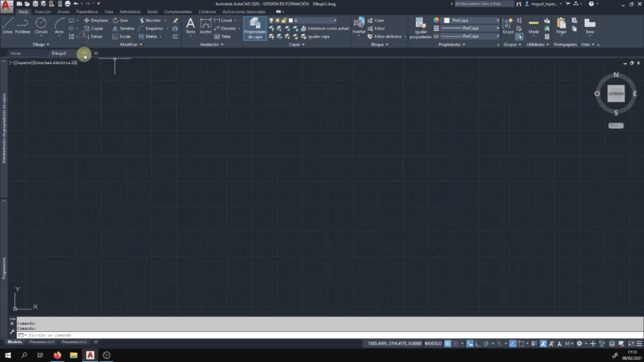Insert a Tabla annotation
This screenshot has width=644, height=362.
coord(222,36)
